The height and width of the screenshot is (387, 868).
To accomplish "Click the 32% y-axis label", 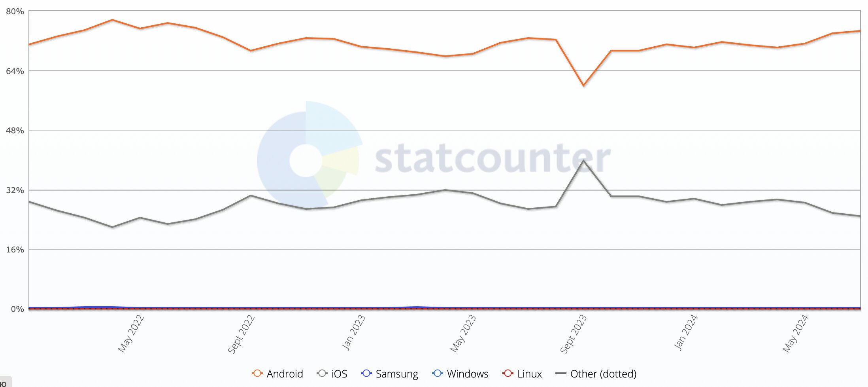I will (15, 190).
